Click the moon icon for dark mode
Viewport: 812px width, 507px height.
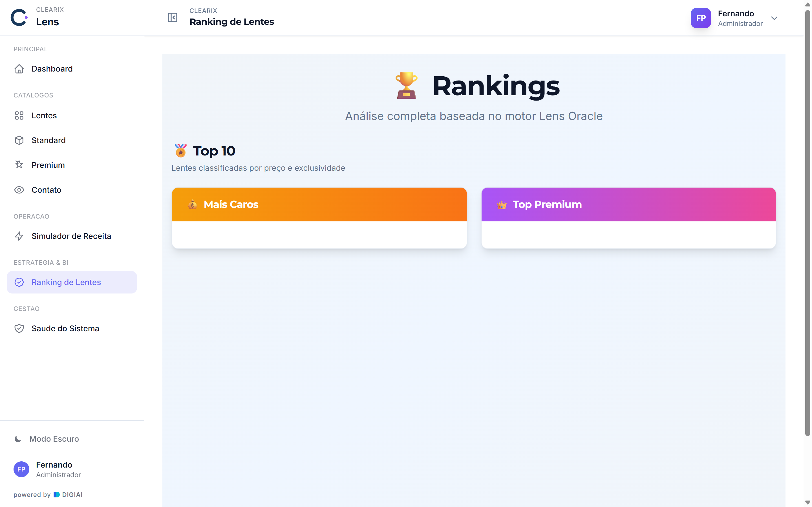click(18, 439)
